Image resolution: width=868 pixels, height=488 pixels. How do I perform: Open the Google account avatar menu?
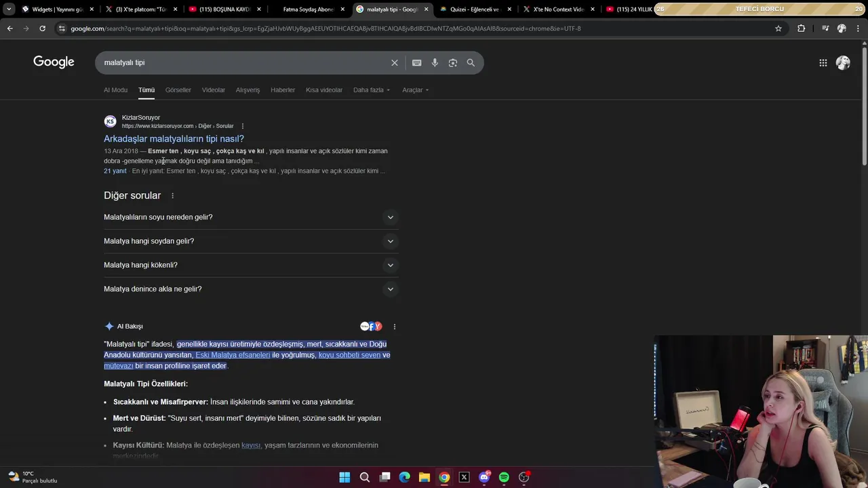843,62
